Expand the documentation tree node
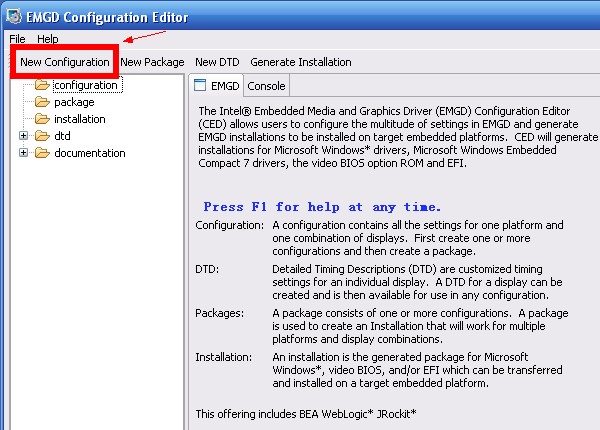The image size is (600, 430). [x=24, y=153]
